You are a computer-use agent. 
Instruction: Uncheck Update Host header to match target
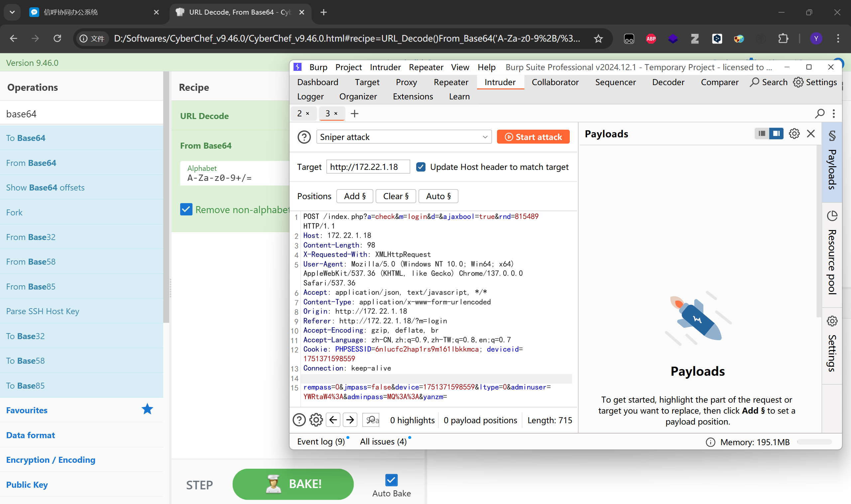(421, 167)
